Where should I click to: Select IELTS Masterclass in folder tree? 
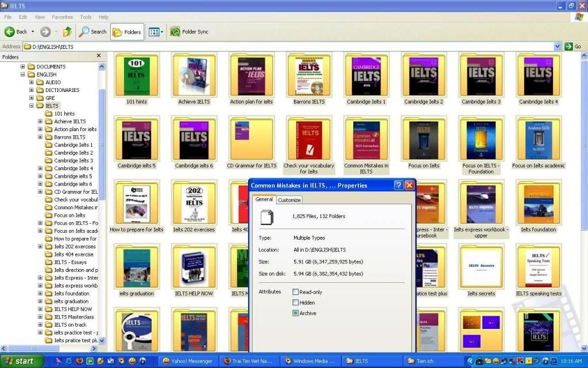coord(74,317)
